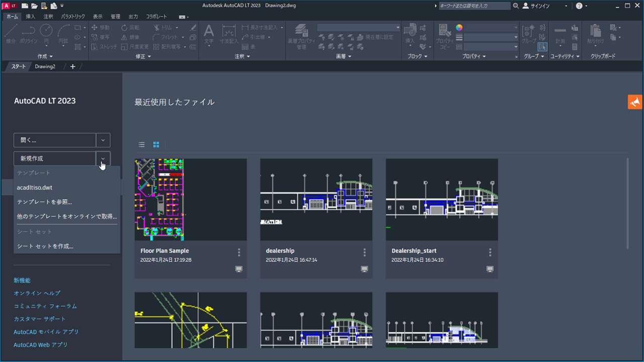Open the 新機能 (What's New) link
Image resolution: width=644 pixels, height=362 pixels.
[22, 281]
